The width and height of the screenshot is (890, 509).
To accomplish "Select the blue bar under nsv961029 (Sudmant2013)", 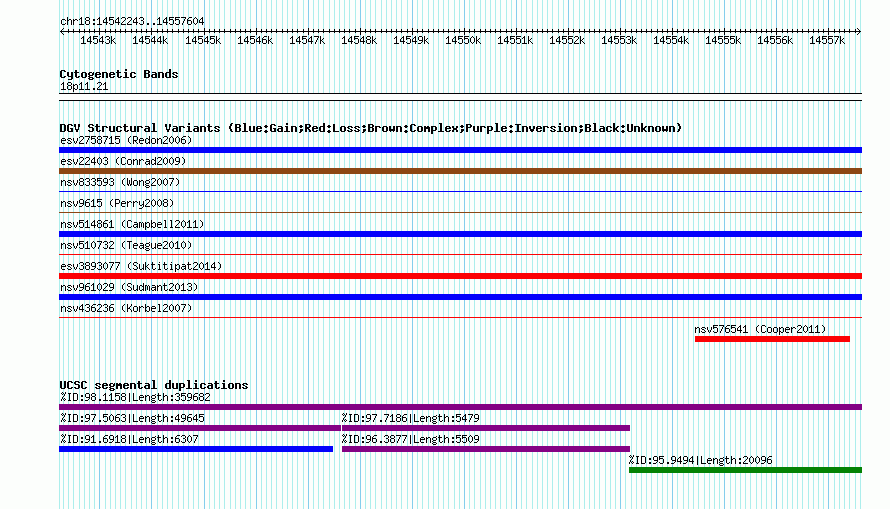I will [460, 297].
